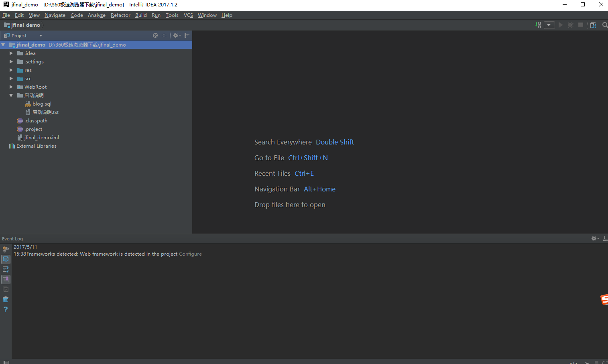Open the Navigate menu
This screenshot has height=364, width=608.
[x=55, y=15]
